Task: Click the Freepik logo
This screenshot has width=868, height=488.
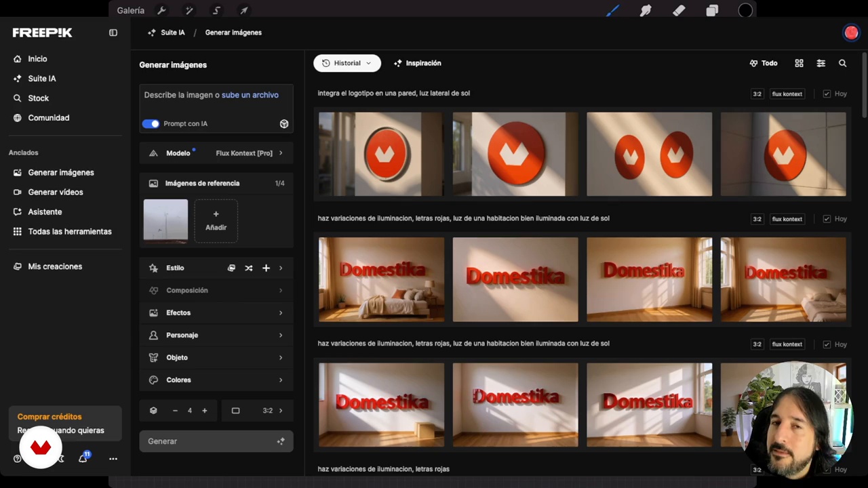Action: pos(42,33)
